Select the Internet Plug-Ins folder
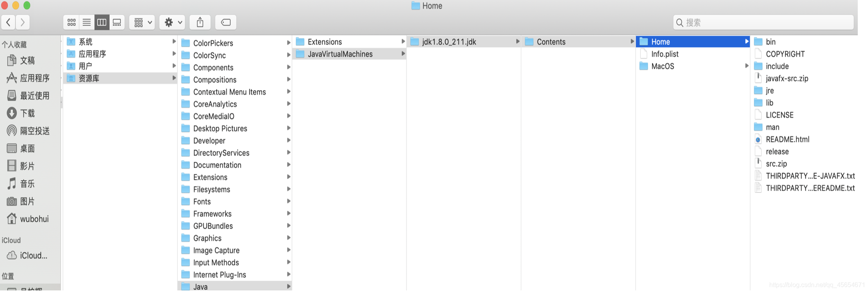 pyautogui.click(x=235, y=275)
